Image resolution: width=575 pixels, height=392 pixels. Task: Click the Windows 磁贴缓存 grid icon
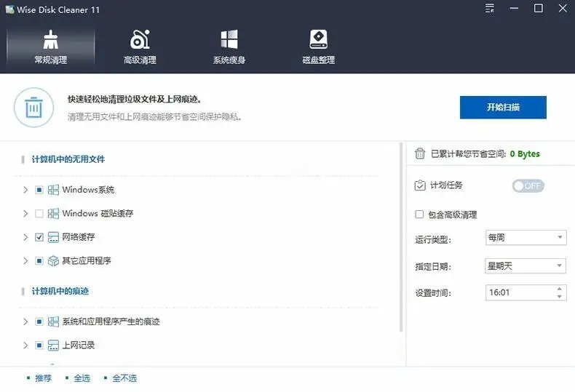click(x=53, y=213)
